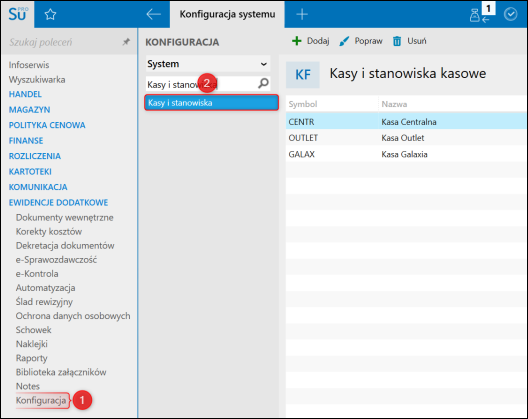
Task: Open favorites with the star icon
Action: tap(51, 14)
